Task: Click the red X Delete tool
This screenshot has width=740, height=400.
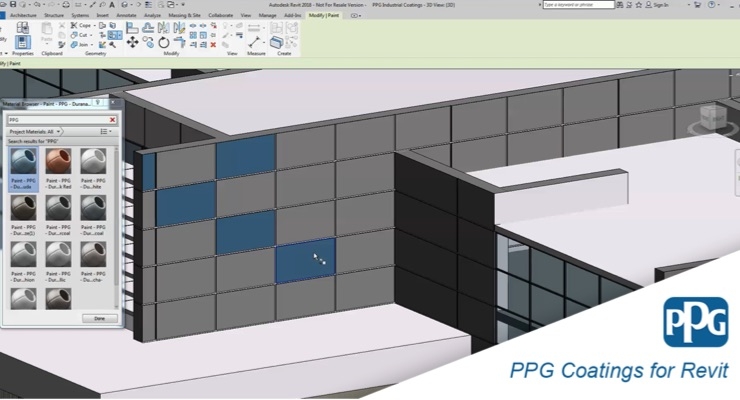Action: [213, 45]
